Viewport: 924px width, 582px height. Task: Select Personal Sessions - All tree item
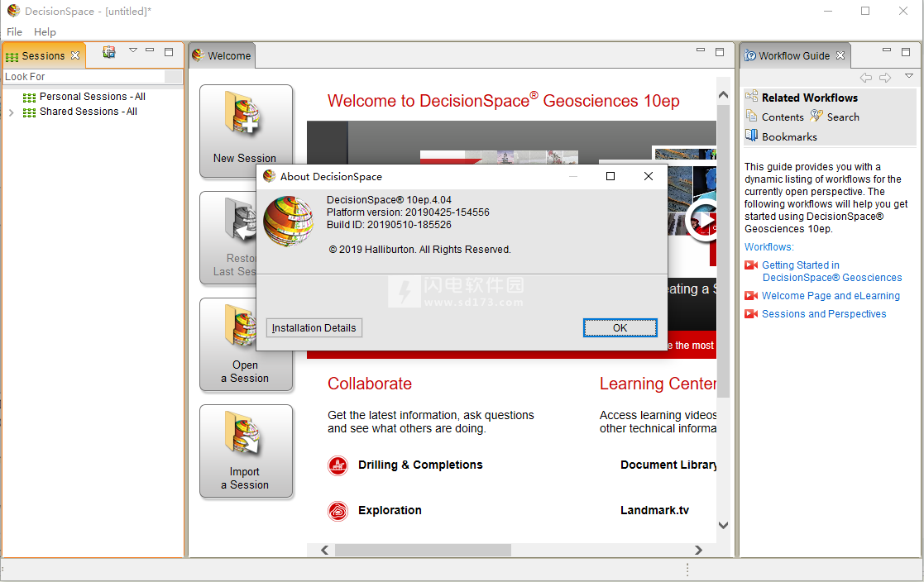(x=92, y=97)
